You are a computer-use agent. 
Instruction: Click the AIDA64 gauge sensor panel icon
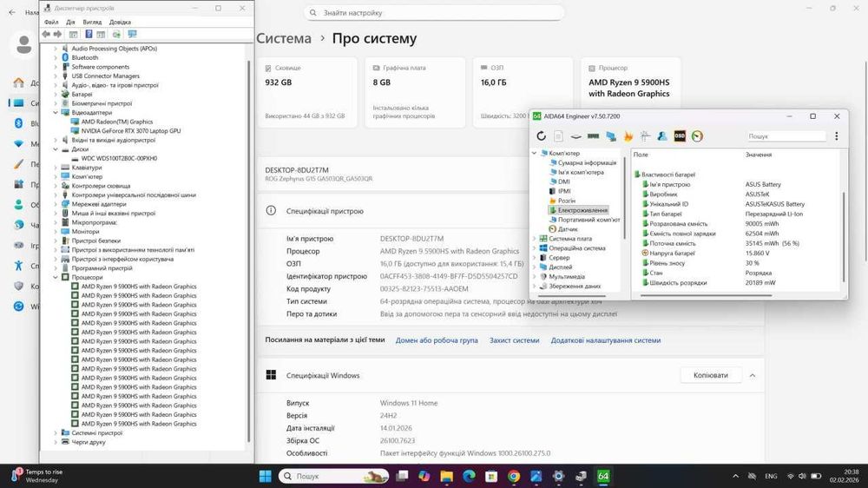coord(697,135)
